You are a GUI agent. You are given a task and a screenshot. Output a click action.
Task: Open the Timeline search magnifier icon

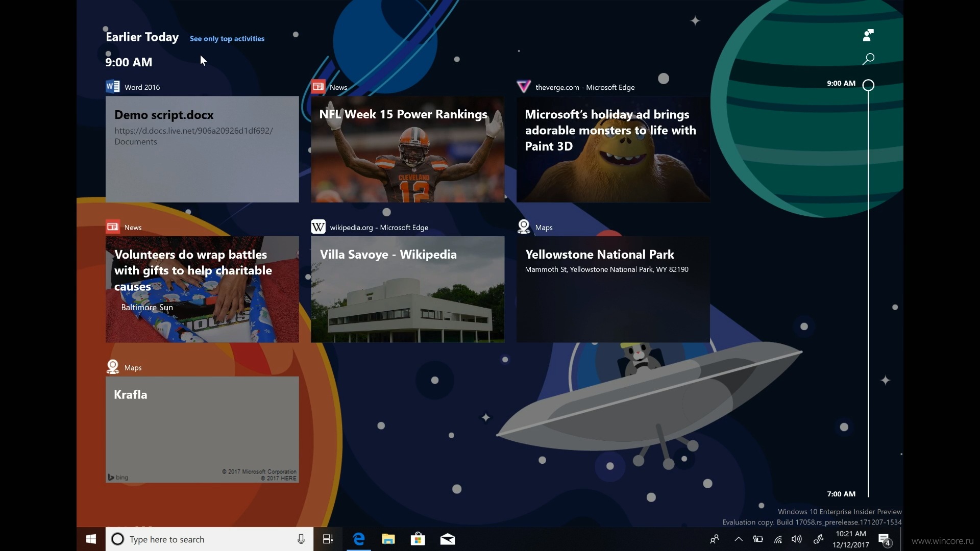point(868,59)
